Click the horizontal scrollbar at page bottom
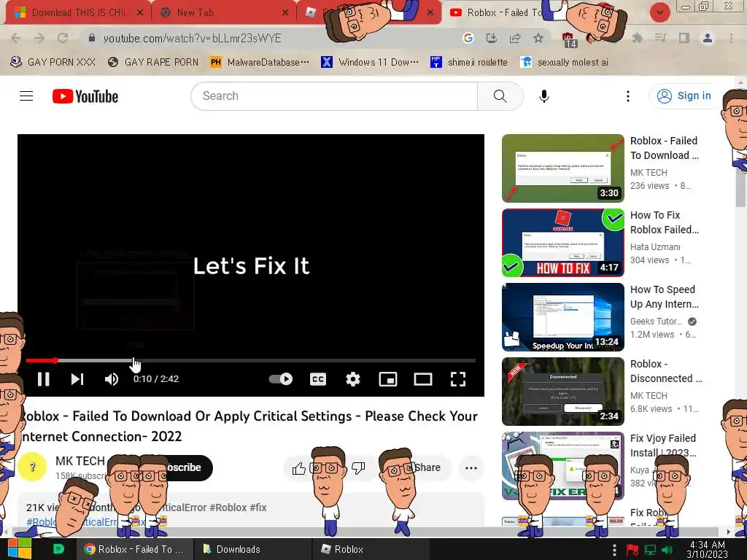747x560 pixels. coord(366,532)
